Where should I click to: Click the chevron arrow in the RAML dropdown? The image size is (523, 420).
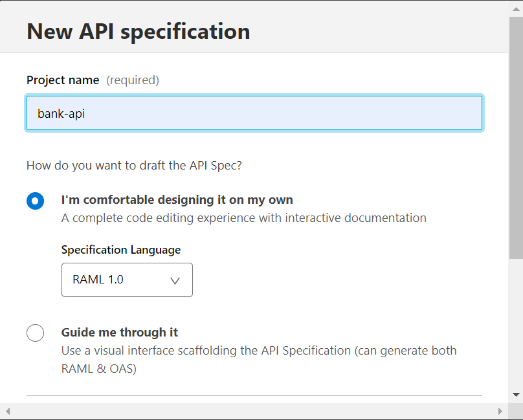point(174,280)
